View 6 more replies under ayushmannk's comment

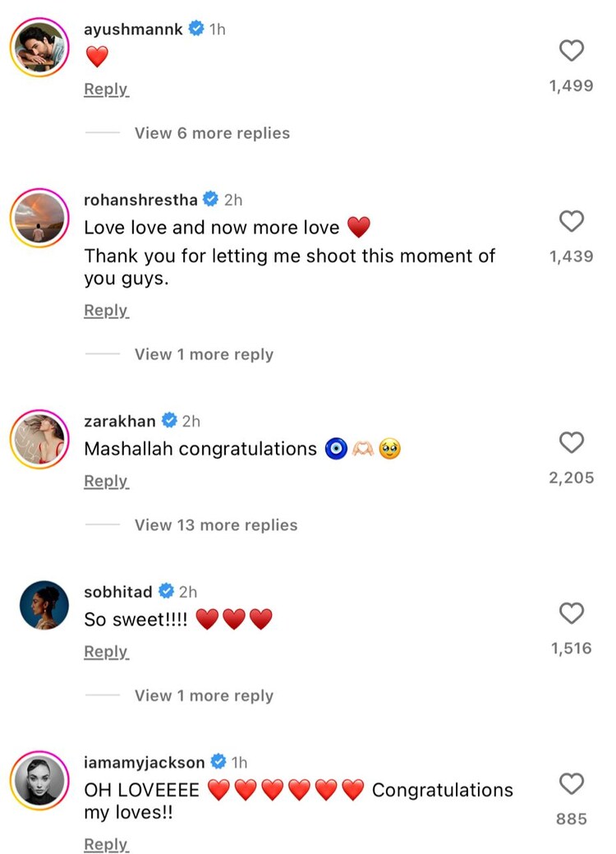coord(212,132)
